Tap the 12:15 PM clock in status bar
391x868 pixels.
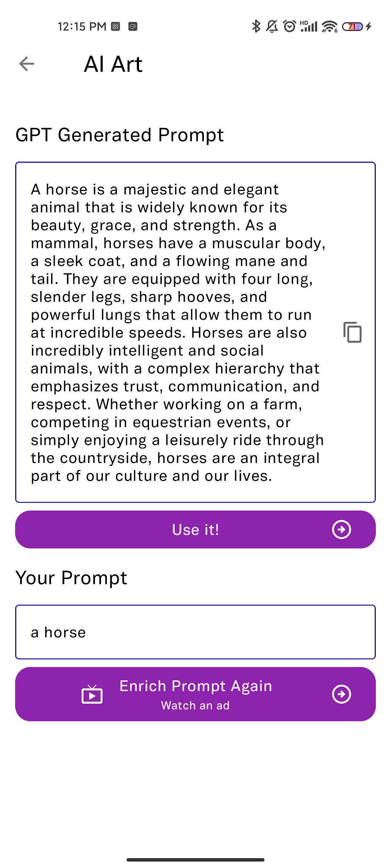coord(82,26)
